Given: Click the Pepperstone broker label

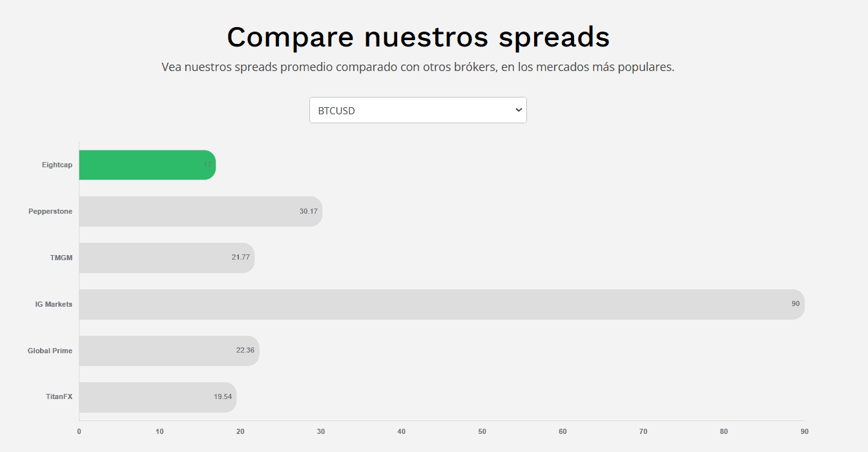Looking at the screenshot, I should tap(50, 212).
